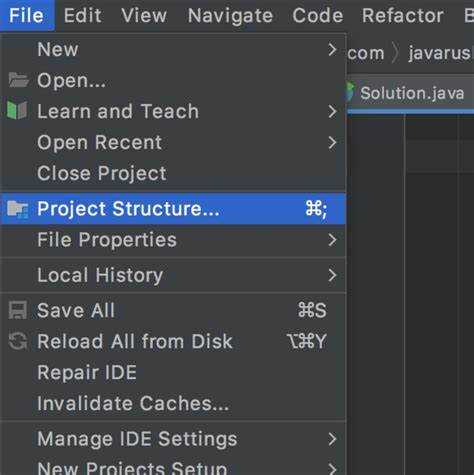Click the Save All floppy disk icon
Screen dimensions: 474x475
[17, 310]
